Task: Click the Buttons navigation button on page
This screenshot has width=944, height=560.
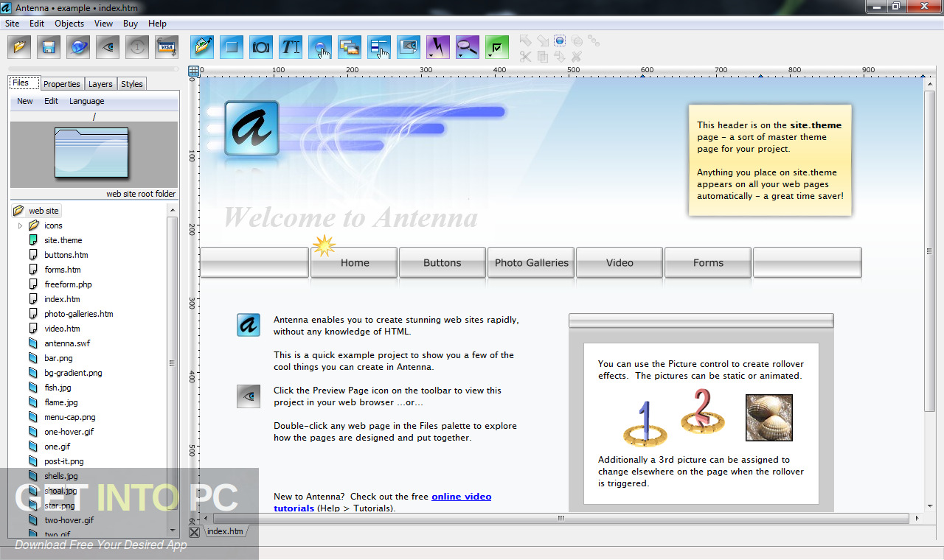Action: 442,262
